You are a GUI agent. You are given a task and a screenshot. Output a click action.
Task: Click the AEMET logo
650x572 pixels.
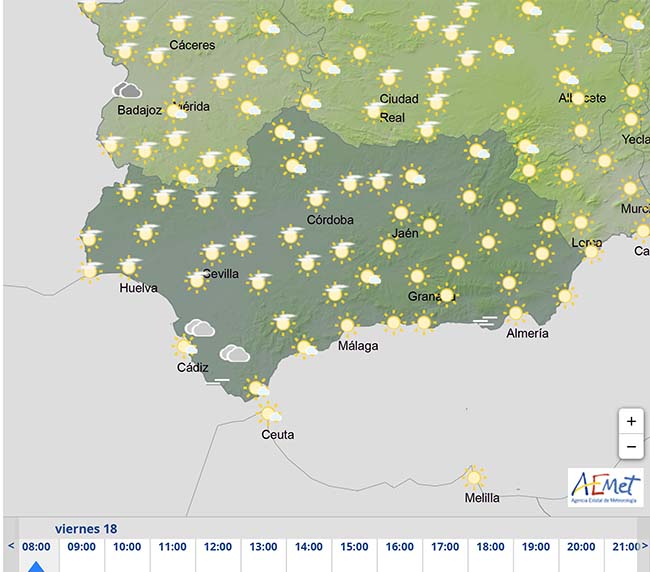[x=605, y=487]
